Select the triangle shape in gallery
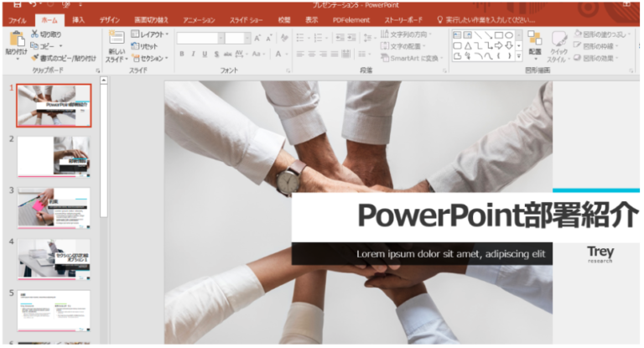644x348 pixels. pos(468,45)
